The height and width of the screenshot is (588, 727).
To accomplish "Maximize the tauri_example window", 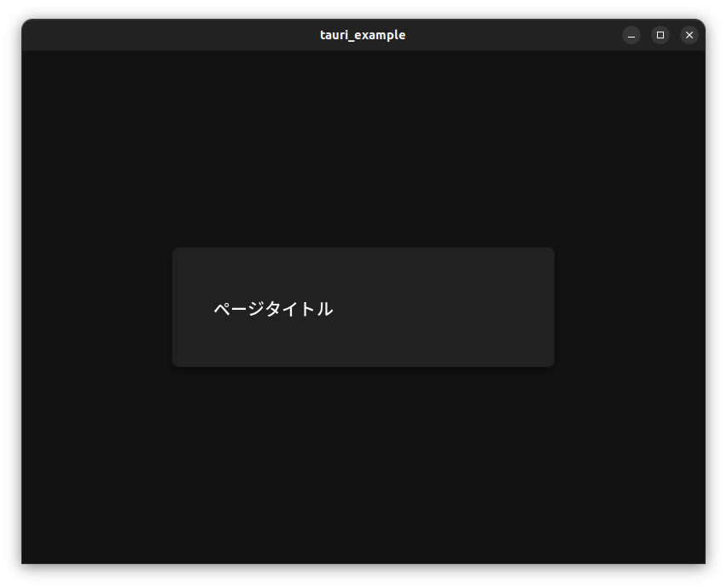I will pos(660,35).
